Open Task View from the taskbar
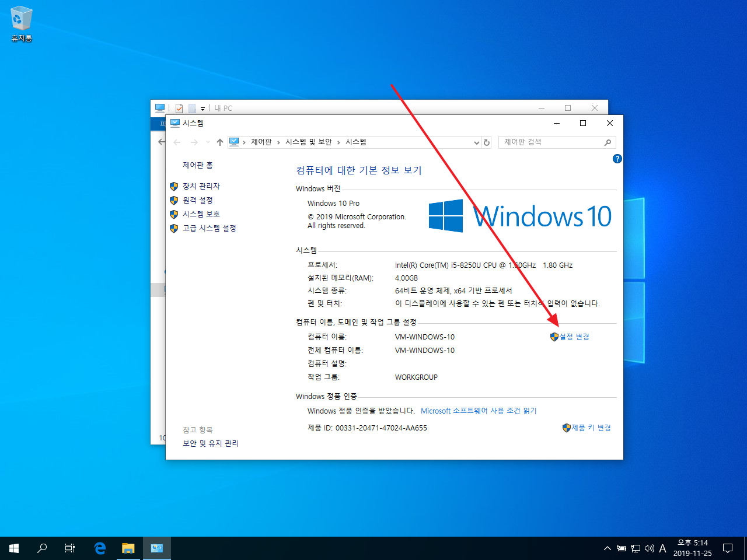Image resolution: width=747 pixels, height=560 pixels. (x=69, y=548)
